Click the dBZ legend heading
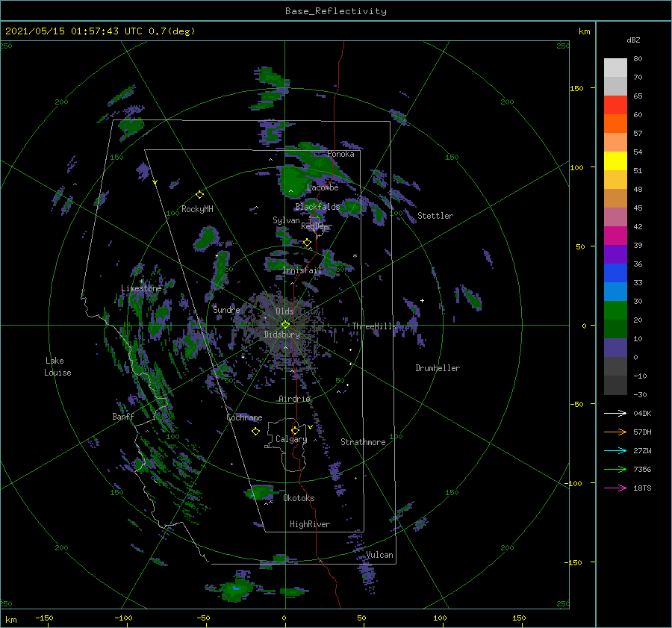This screenshot has width=672, height=628. coord(633,40)
